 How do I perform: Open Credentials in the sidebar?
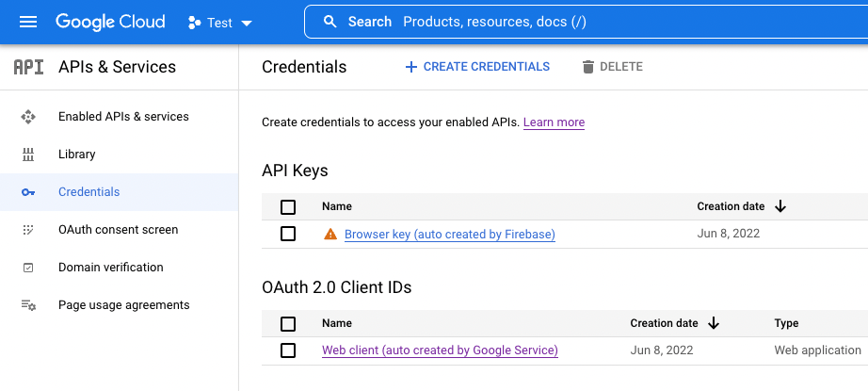(89, 192)
